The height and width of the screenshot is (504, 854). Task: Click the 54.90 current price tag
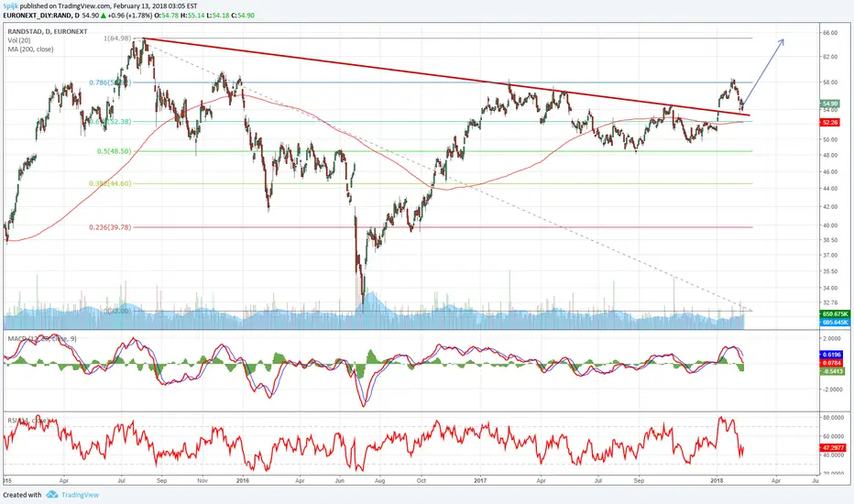point(830,104)
